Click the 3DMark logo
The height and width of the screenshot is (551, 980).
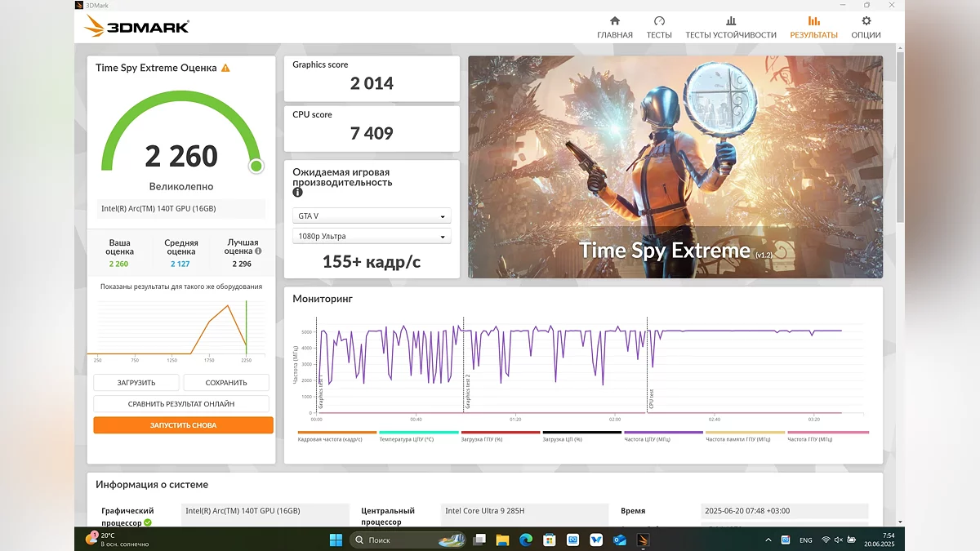(x=136, y=26)
